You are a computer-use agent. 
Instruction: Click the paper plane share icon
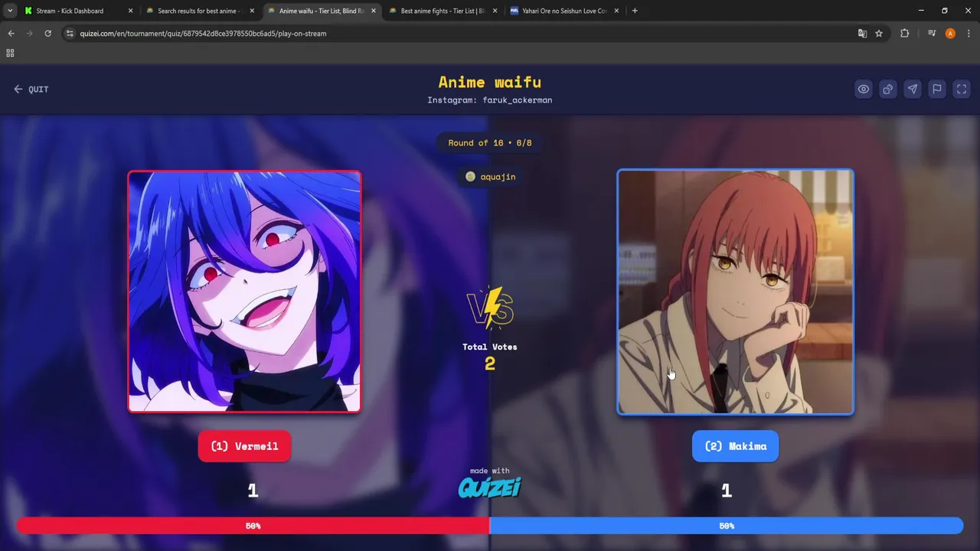click(x=912, y=90)
